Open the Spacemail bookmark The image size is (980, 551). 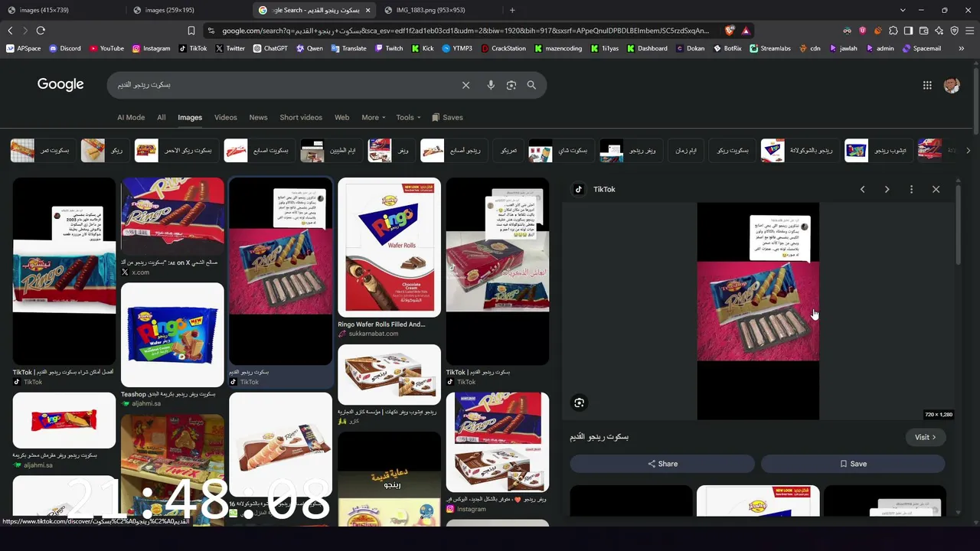point(922,48)
